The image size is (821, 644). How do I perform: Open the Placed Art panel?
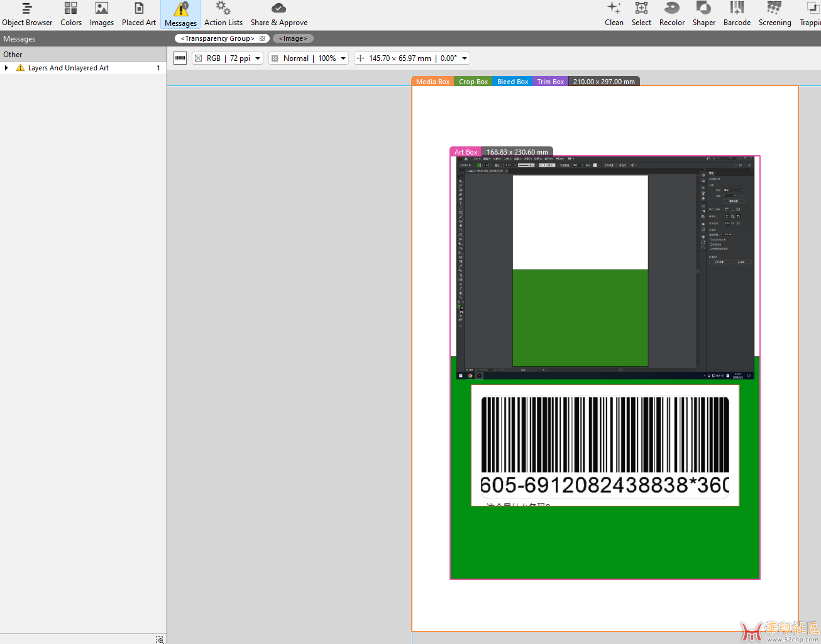(139, 14)
